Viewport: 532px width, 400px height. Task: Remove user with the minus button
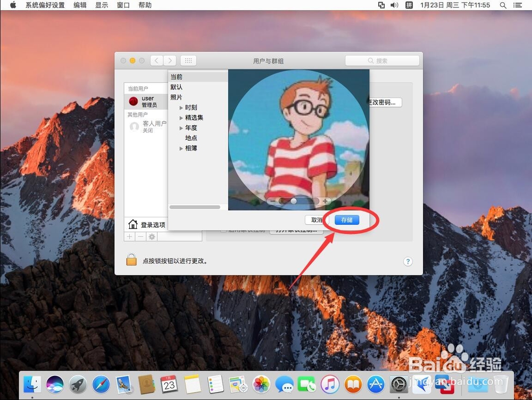(140, 236)
